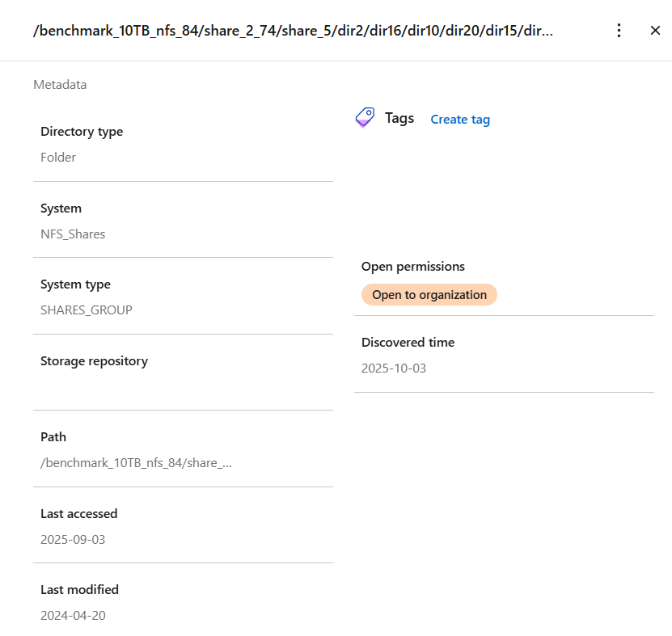Viewport: 672px width, 636px height.
Task: Click the truncated path title header
Action: coord(293,32)
